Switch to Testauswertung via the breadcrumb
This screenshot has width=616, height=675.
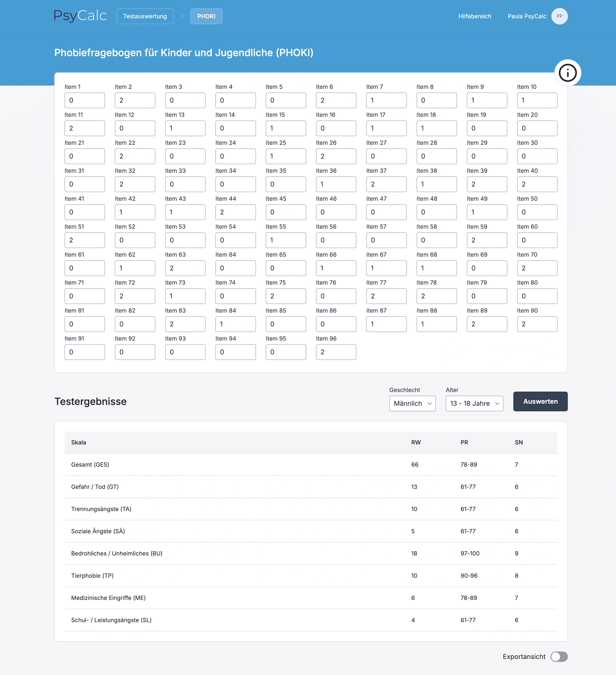pyautogui.click(x=145, y=16)
